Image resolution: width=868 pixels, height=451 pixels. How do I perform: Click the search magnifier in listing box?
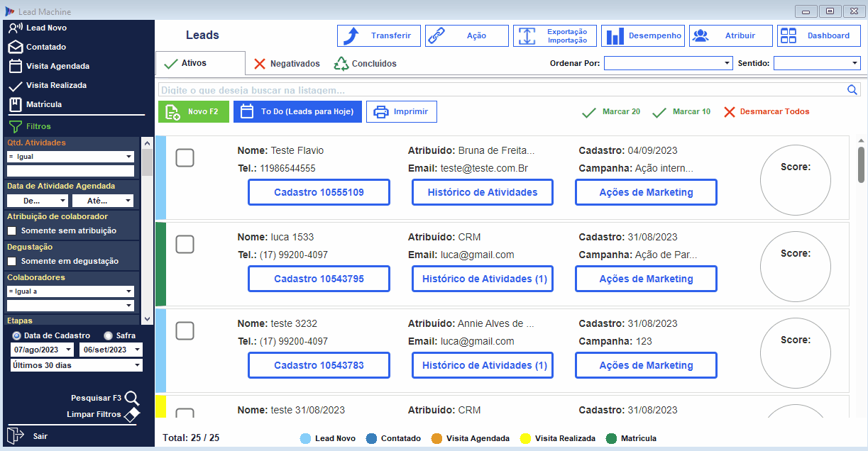[852, 89]
